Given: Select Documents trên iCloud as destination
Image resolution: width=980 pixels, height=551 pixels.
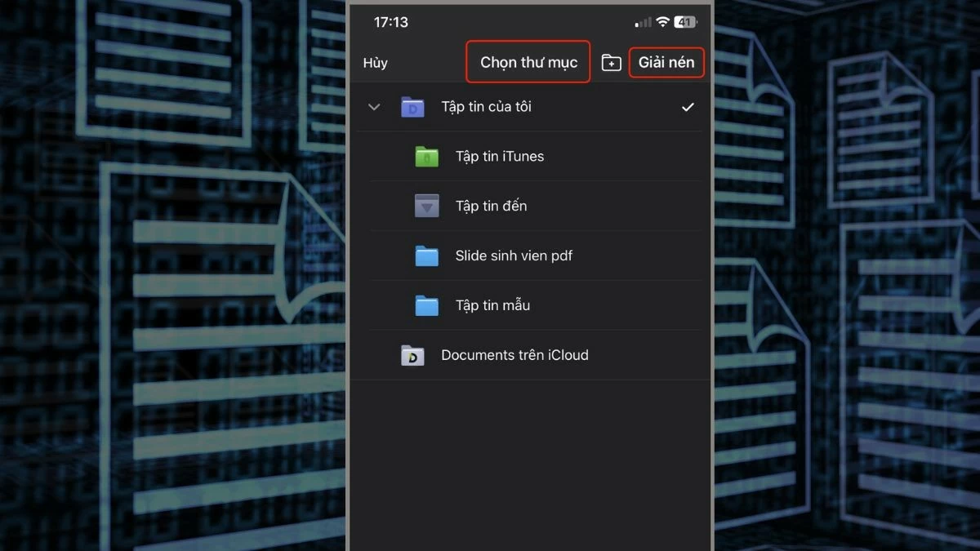Looking at the screenshot, I should 514,355.
